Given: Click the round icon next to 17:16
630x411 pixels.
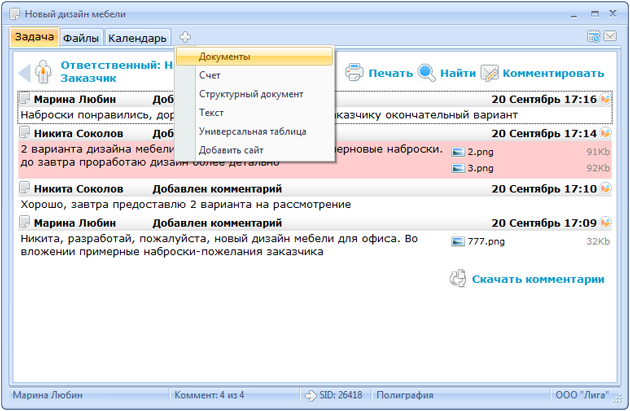Looking at the screenshot, I should coord(605,98).
